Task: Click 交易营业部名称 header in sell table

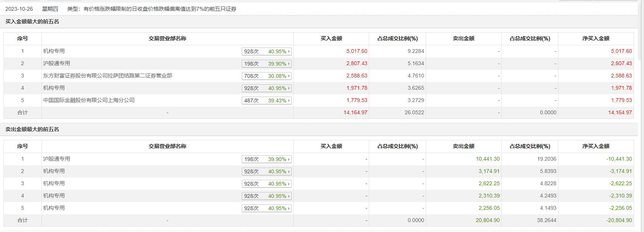Action: (167, 146)
